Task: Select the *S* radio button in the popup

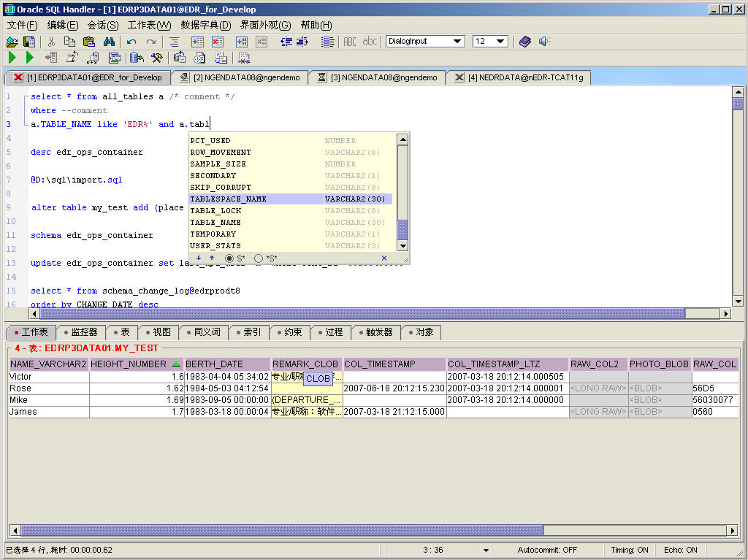Action: (x=257, y=258)
